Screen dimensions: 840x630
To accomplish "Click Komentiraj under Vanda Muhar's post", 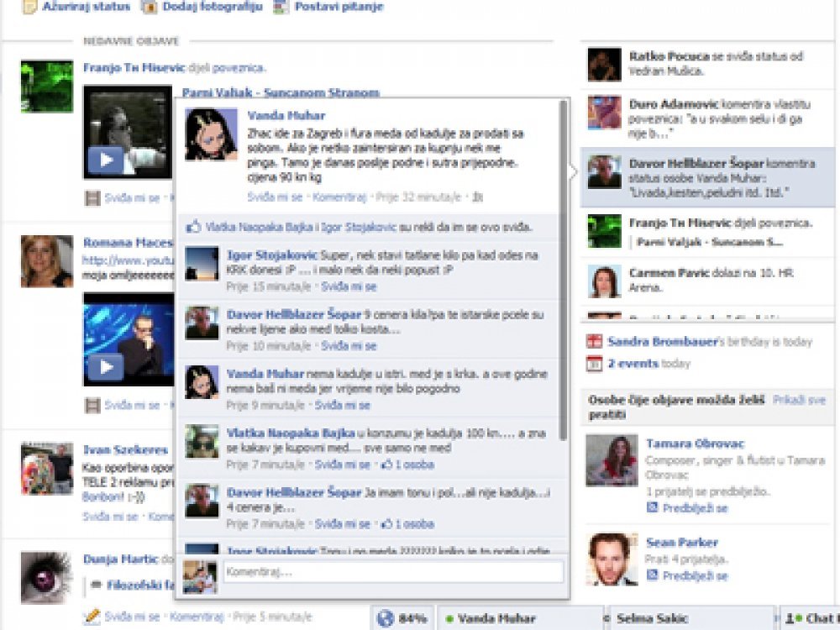I will [339, 197].
